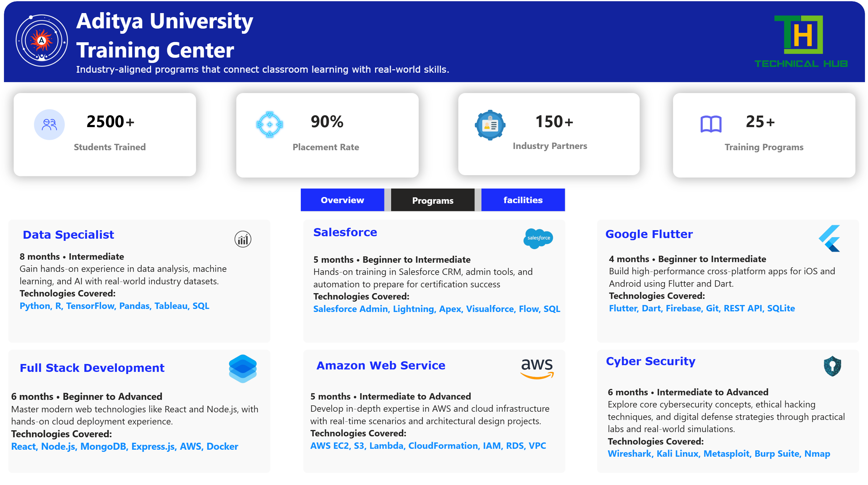Click the Full Stack layers icon
This screenshot has height=485, width=868.
click(243, 369)
